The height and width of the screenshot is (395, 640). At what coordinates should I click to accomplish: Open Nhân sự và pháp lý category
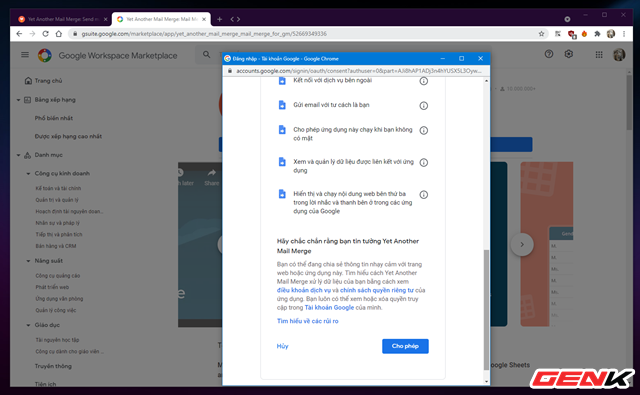57,223
